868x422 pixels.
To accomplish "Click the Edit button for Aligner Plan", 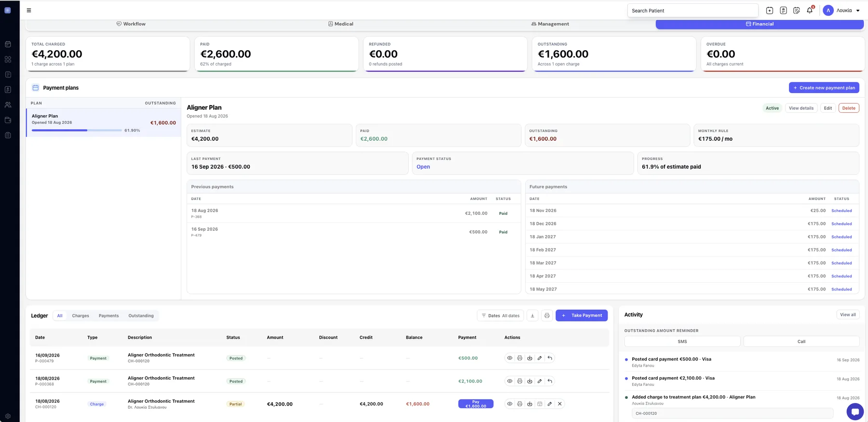I will [x=828, y=108].
